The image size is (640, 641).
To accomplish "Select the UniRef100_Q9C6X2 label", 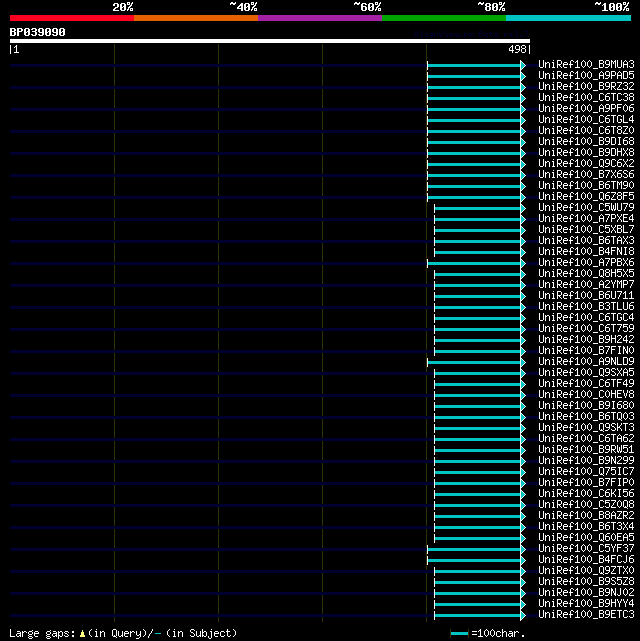I will click(586, 164).
